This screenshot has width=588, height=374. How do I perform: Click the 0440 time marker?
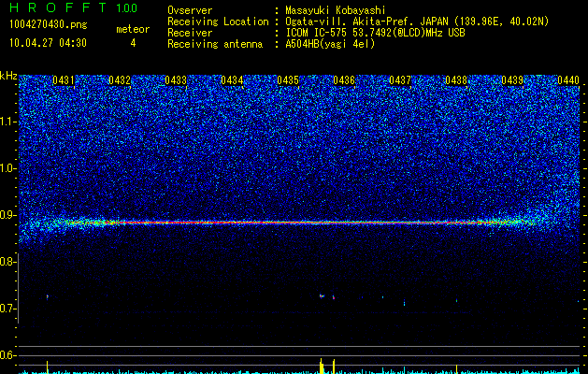pos(568,80)
